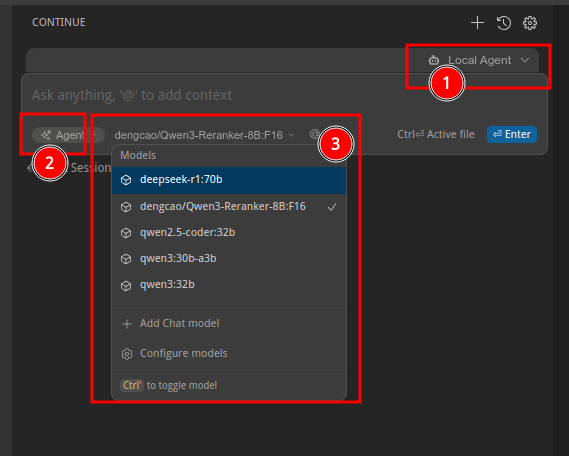This screenshot has height=456, width=569.
Task: Expand the Local Agent dropdown chevron
Action: point(525,60)
